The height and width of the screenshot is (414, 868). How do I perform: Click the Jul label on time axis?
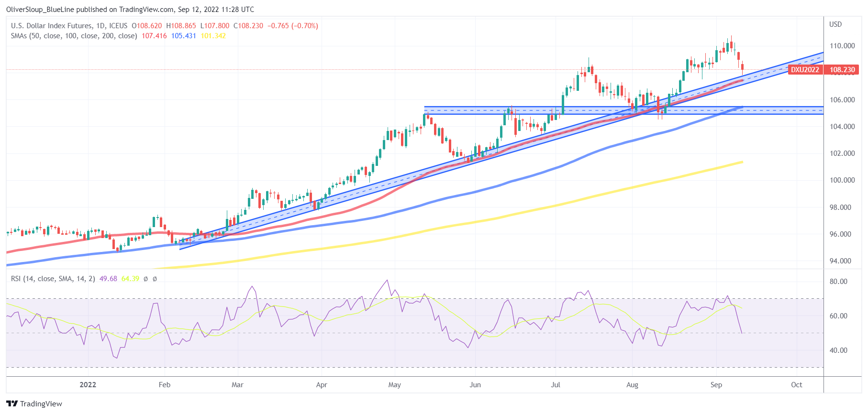pyautogui.click(x=556, y=385)
